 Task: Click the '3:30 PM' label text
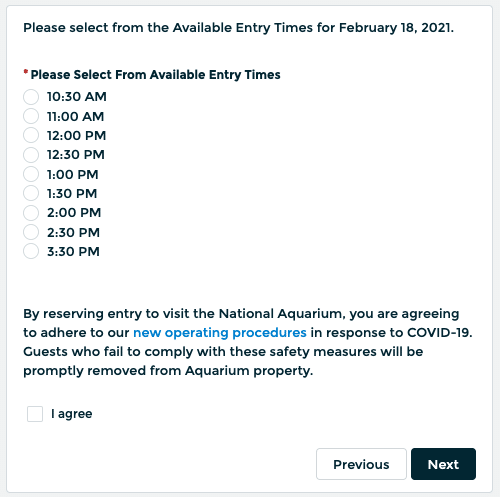(73, 252)
